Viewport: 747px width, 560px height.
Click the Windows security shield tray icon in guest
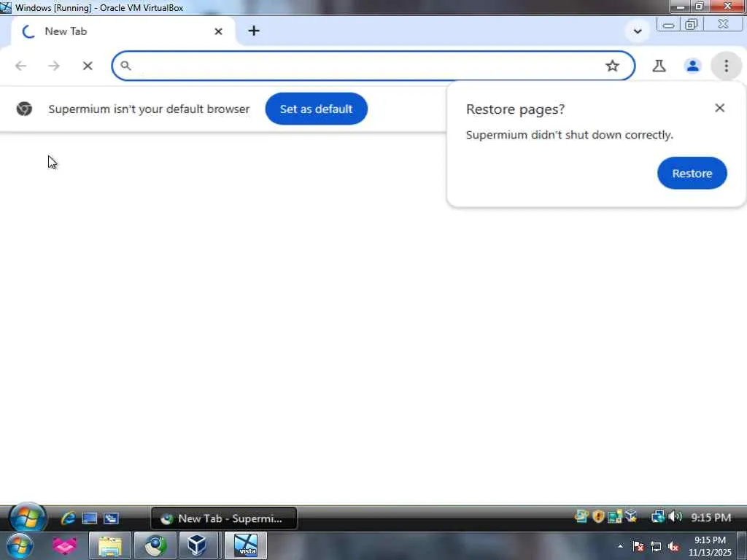pyautogui.click(x=598, y=516)
